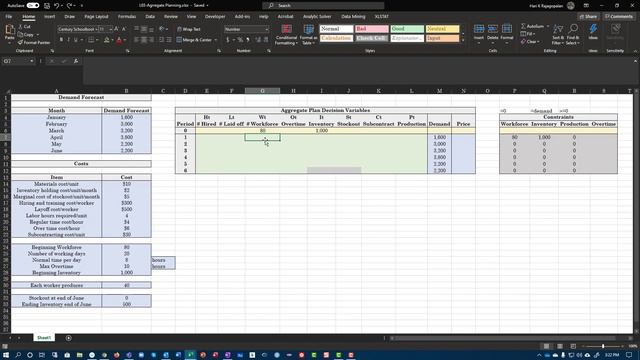The width and height of the screenshot is (640, 360).
Task: Toggle Wrap Text
Action: (189, 29)
